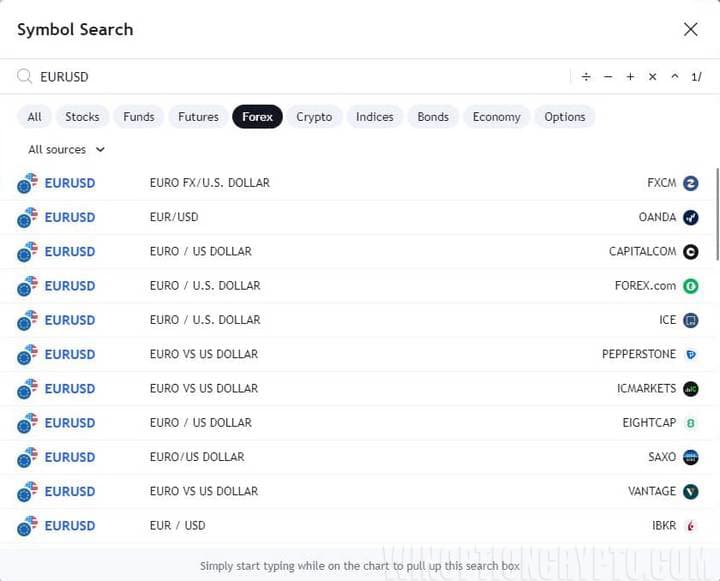720x581 pixels.
Task: Click the ICMARKETS broker logo icon
Action: coord(690,388)
